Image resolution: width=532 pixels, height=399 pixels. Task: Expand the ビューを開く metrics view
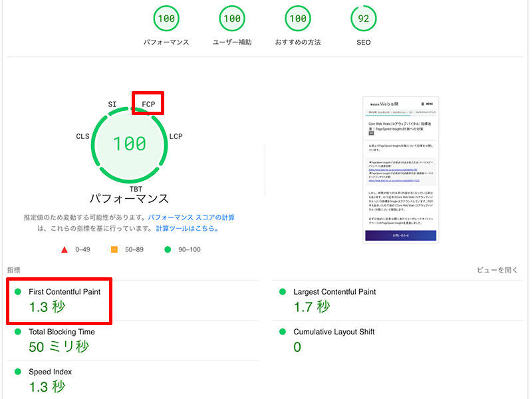click(497, 271)
